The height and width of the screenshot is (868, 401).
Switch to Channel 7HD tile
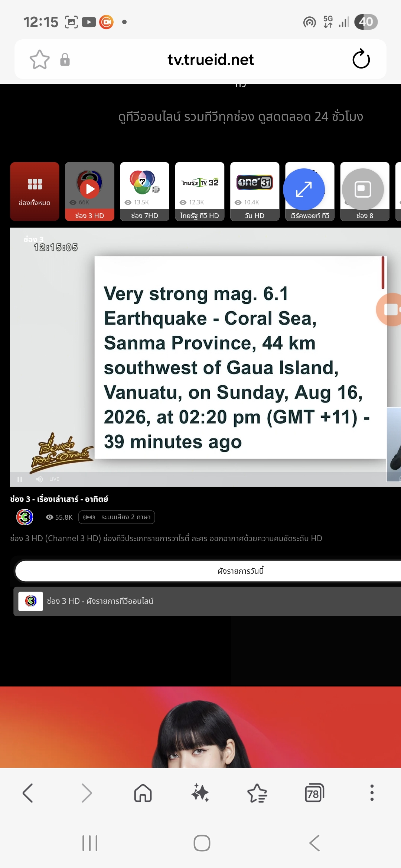click(x=144, y=191)
